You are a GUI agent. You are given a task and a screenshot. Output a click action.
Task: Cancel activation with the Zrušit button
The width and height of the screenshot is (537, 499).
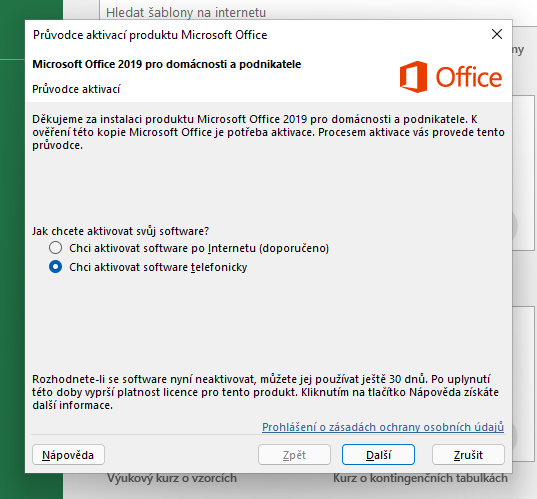click(x=468, y=455)
